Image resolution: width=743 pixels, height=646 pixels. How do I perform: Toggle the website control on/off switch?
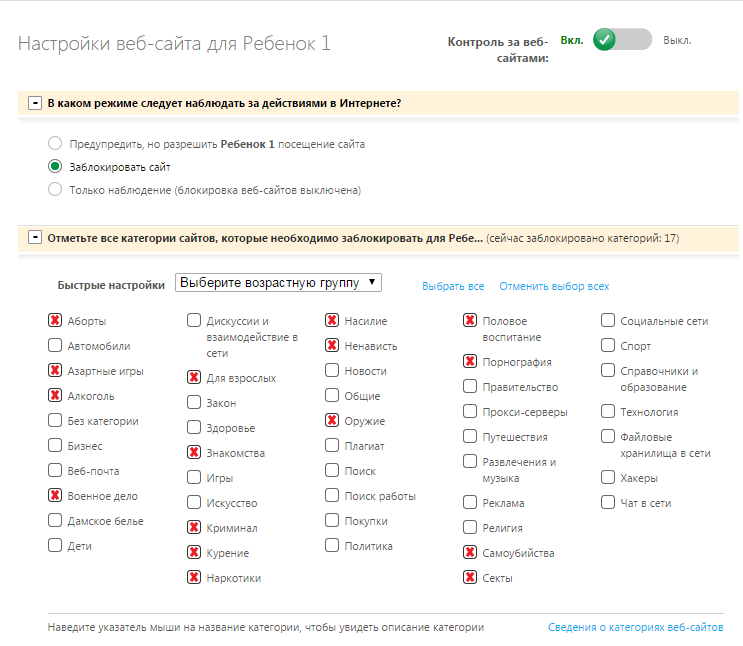point(621,40)
